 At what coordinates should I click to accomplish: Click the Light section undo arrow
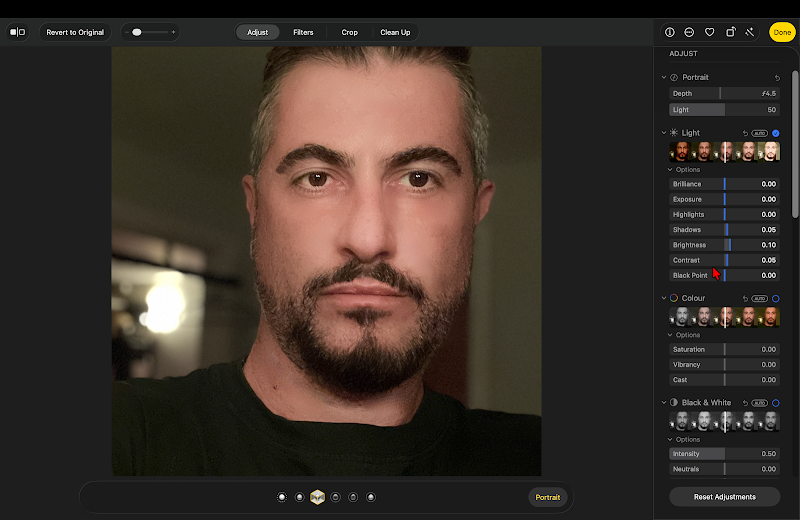(745, 133)
